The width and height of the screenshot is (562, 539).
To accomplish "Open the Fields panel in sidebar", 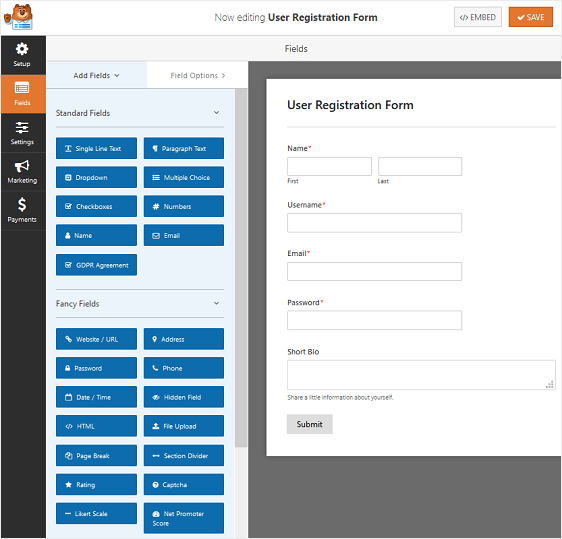I will coord(22,94).
